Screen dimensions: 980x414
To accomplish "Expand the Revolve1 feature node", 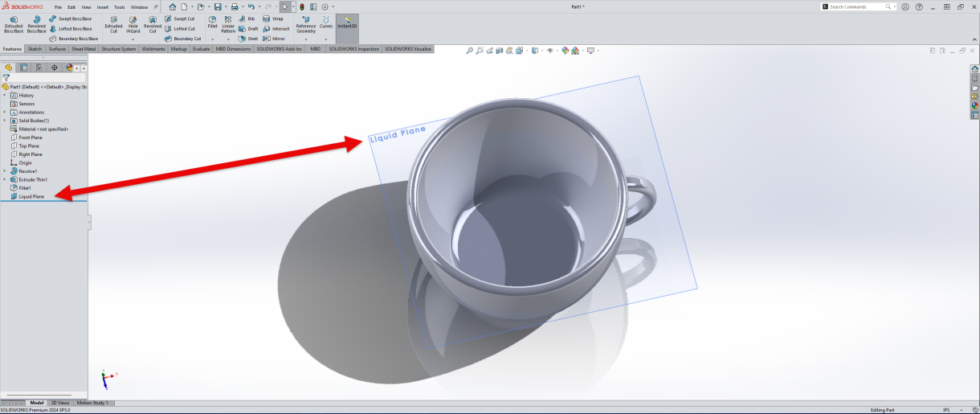I will pos(5,171).
